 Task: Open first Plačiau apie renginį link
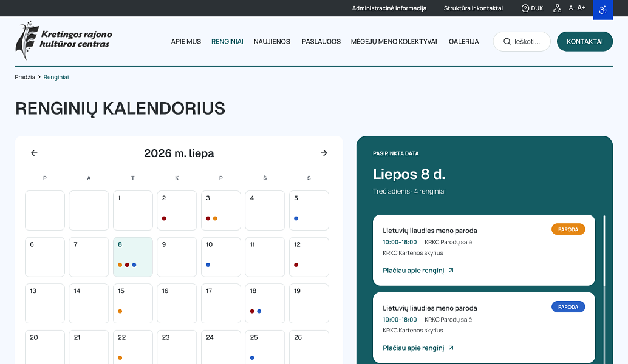click(418, 271)
